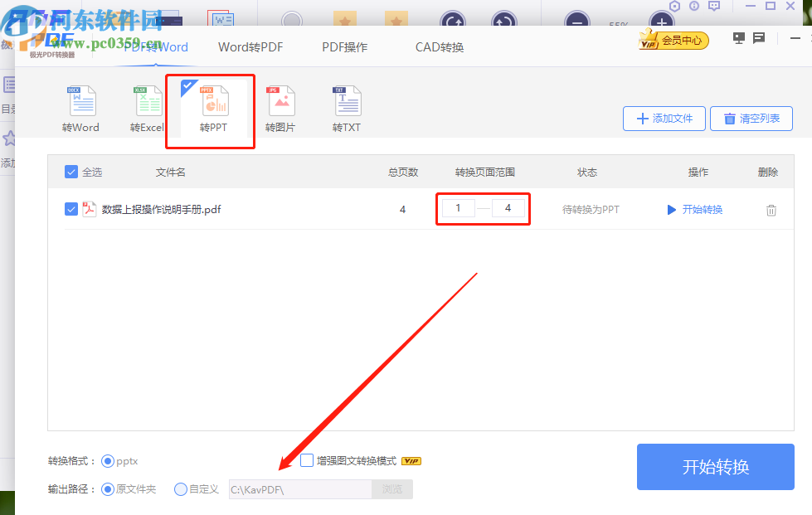
Task: Click the settings gear icon in the title bar
Action: point(673,7)
